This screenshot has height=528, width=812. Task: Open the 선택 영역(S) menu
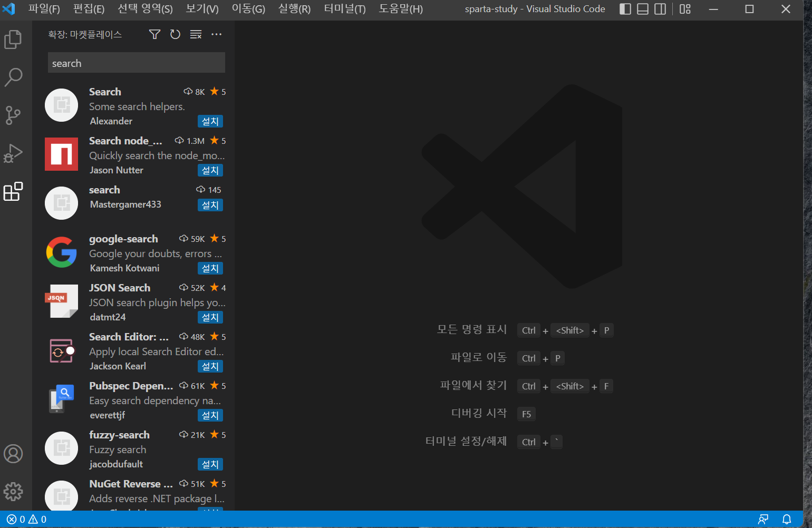click(145, 9)
